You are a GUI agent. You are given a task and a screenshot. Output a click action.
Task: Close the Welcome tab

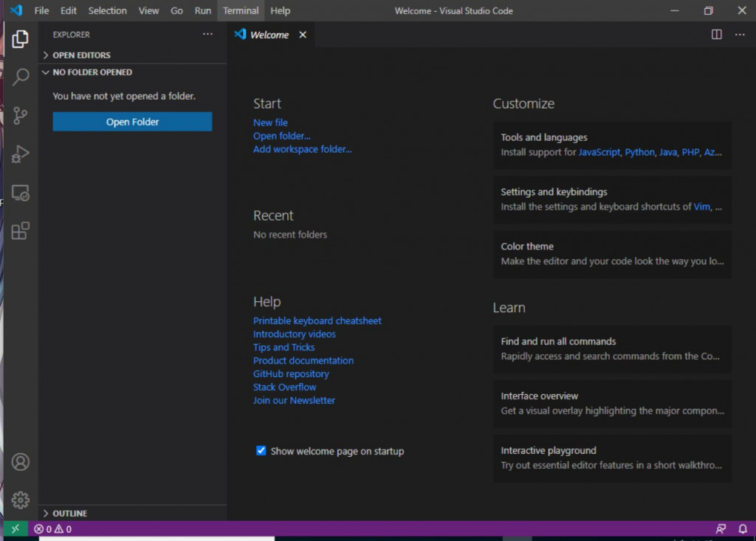coord(302,35)
